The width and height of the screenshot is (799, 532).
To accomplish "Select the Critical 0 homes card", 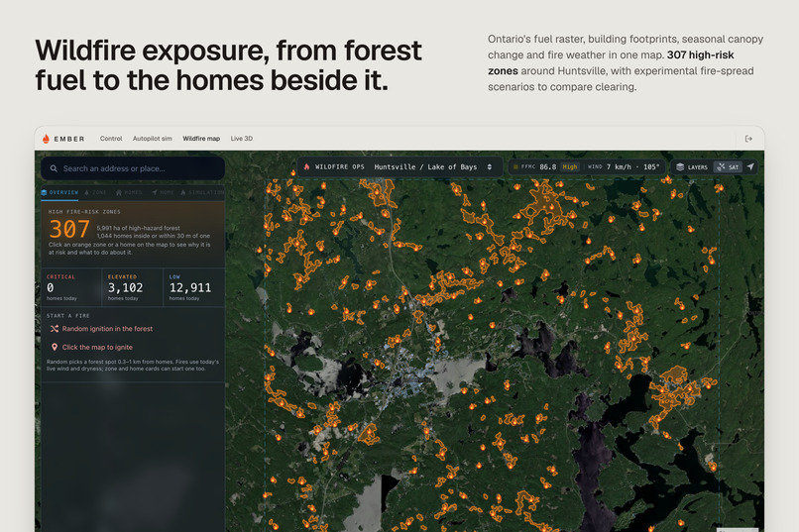I will tap(71, 287).
